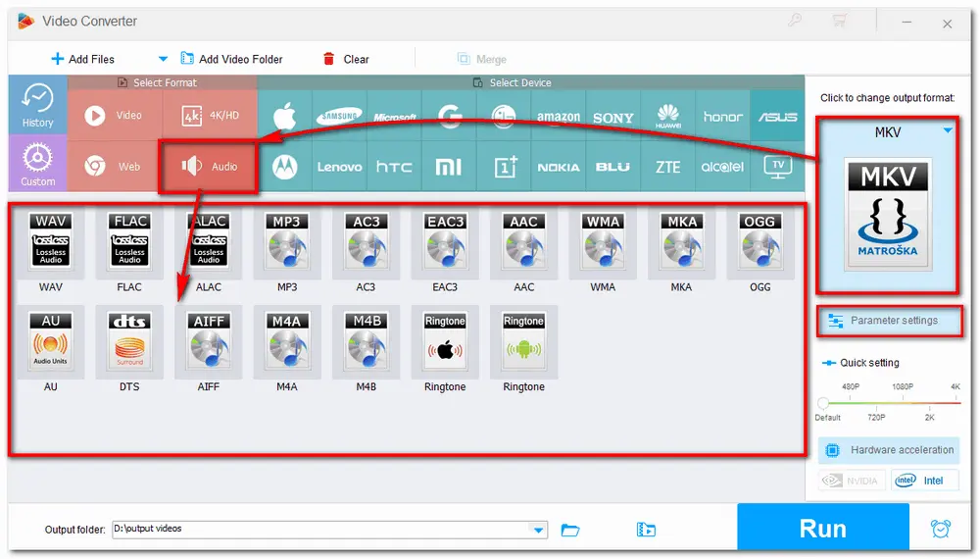Image resolution: width=980 pixels, height=559 pixels.
Task: Select the Apple Ringtone format
Action: tap(444, 342)
